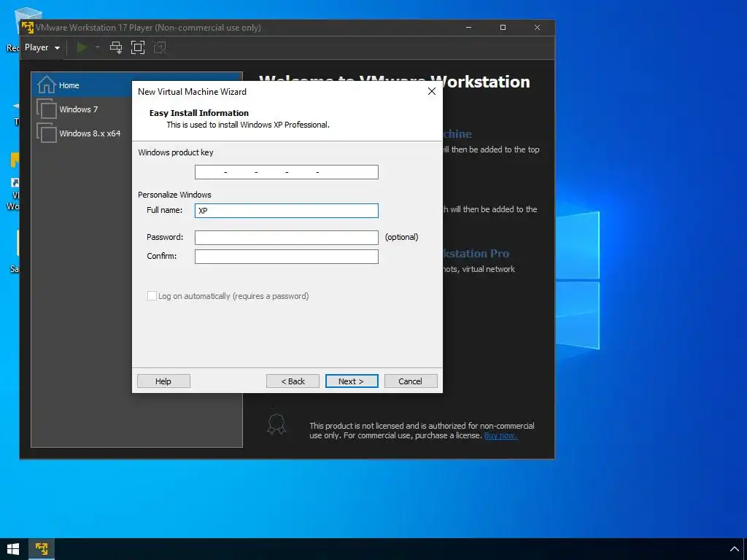This screenshot has height=560, width=747.
Task: Click the VMware Player taskbar icon
Action: [42, 549]
